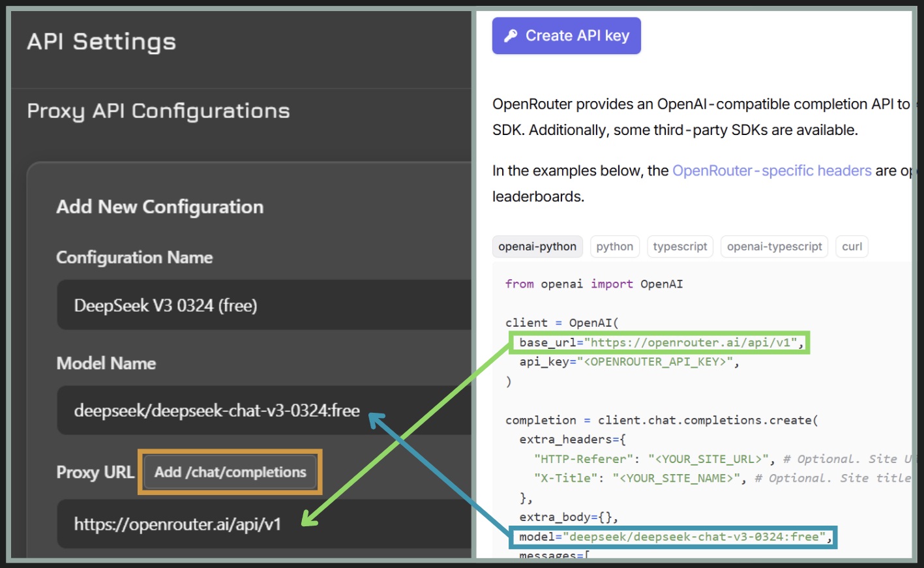The width and height of the screenshot is (924, 568).
Task: Focus the Configuration Name field with DeepSeek V3
Action: coord(261,305)
